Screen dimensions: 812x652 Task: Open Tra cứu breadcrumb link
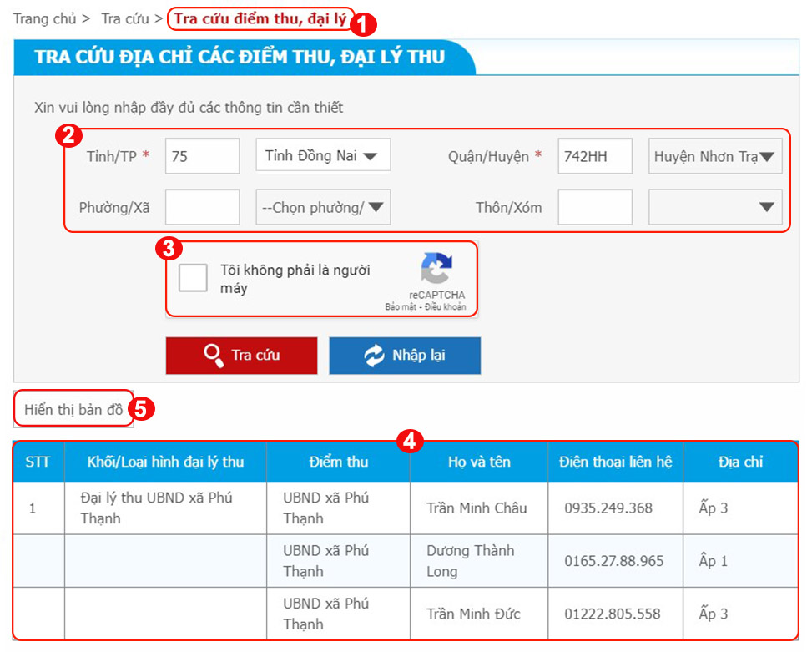(125, 18)
